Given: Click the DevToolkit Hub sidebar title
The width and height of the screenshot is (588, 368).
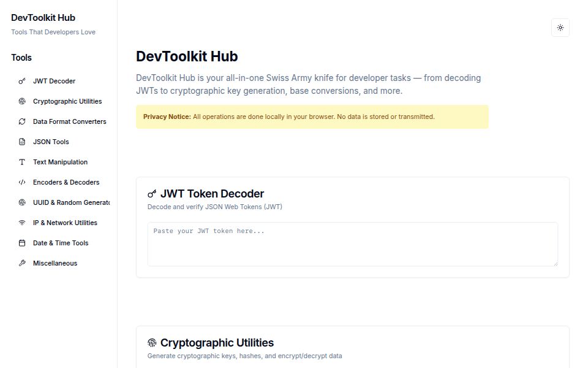Looking at the screenshot, I should 43,17.
